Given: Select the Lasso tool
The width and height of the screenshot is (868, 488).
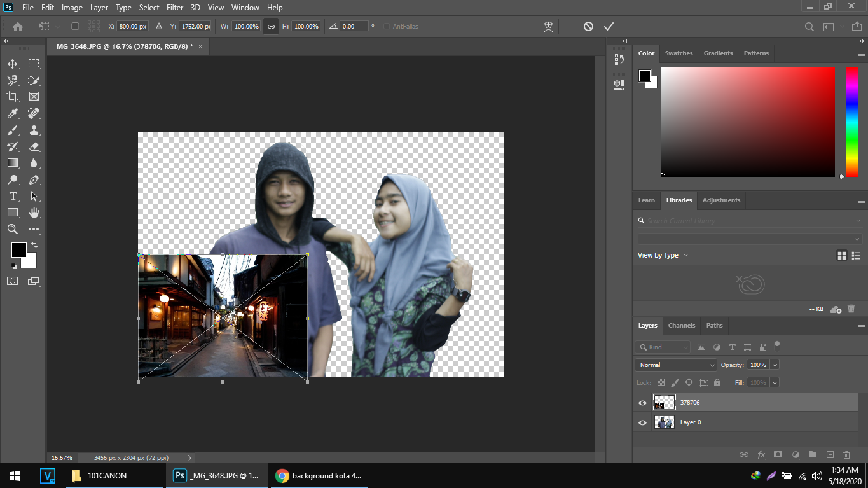Looking at the screenshot, I should tap(13, 80).
